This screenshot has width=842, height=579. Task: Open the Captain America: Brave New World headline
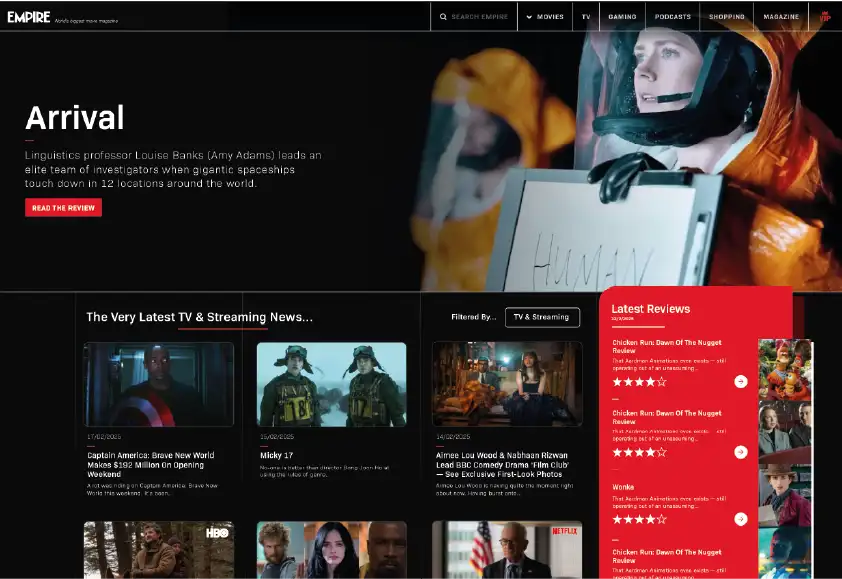click(x=151, y=465)
